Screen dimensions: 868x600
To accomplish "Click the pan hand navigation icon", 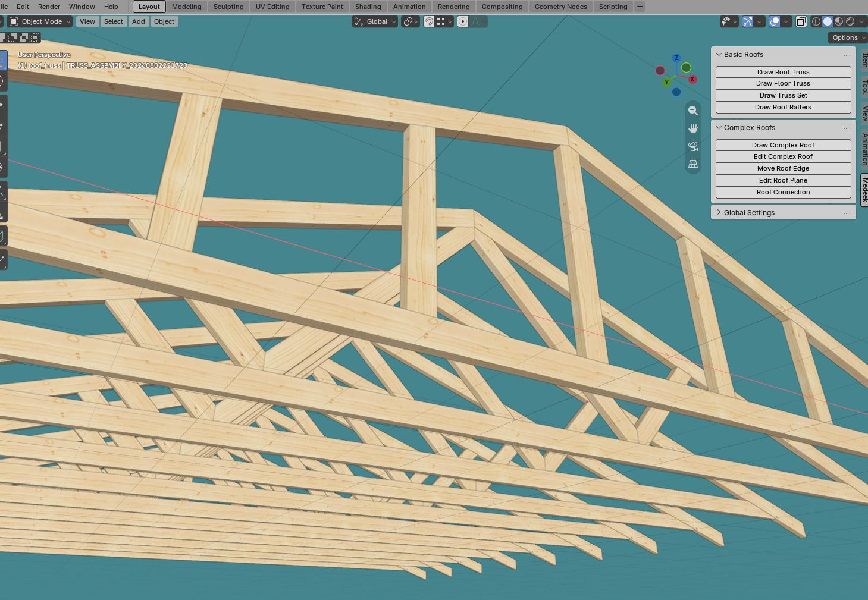I will 693,128.
